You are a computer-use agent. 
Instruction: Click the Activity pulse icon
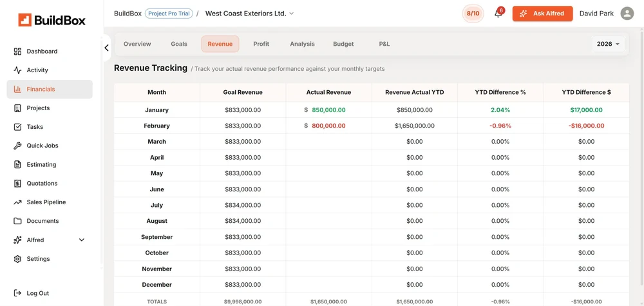click(17, 70)
